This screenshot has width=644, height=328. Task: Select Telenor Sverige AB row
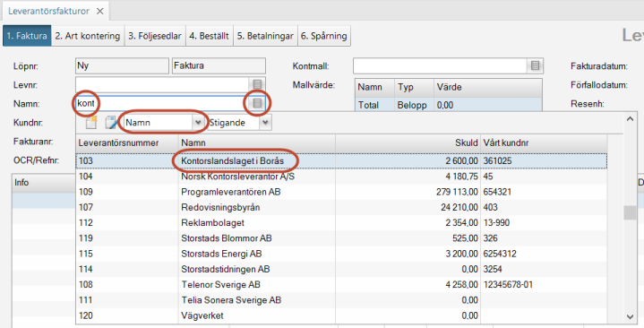(x=341, y=284)
